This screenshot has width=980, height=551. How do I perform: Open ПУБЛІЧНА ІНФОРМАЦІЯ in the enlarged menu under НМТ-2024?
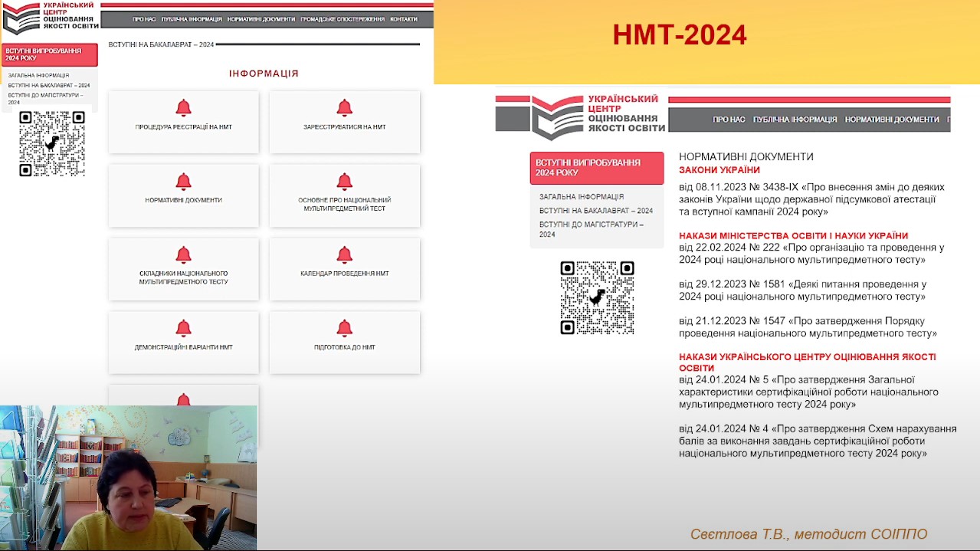click(795, 120)
